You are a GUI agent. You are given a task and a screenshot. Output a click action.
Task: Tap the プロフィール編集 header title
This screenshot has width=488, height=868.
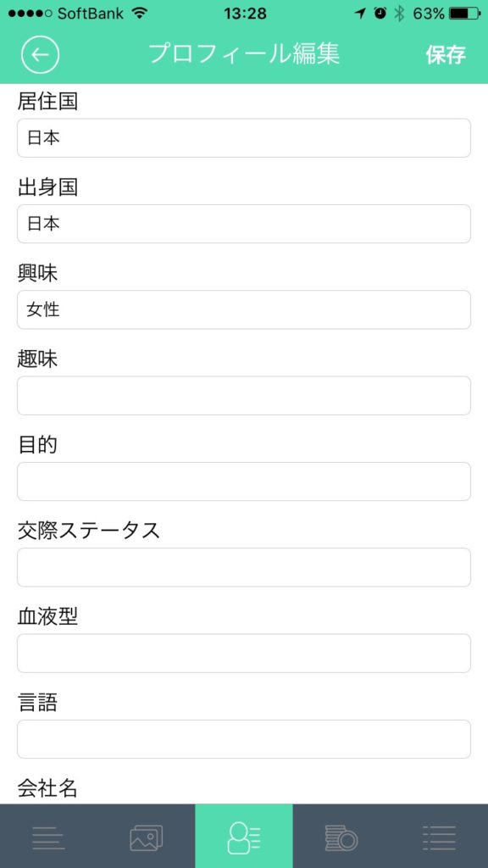click(244, 53)
